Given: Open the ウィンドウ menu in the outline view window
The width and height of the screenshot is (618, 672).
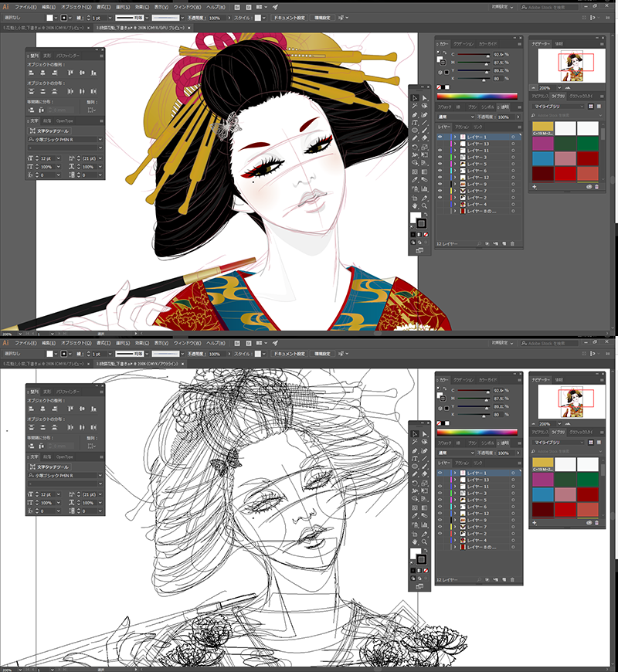Looking at the screenshot, I should (187, 343).
